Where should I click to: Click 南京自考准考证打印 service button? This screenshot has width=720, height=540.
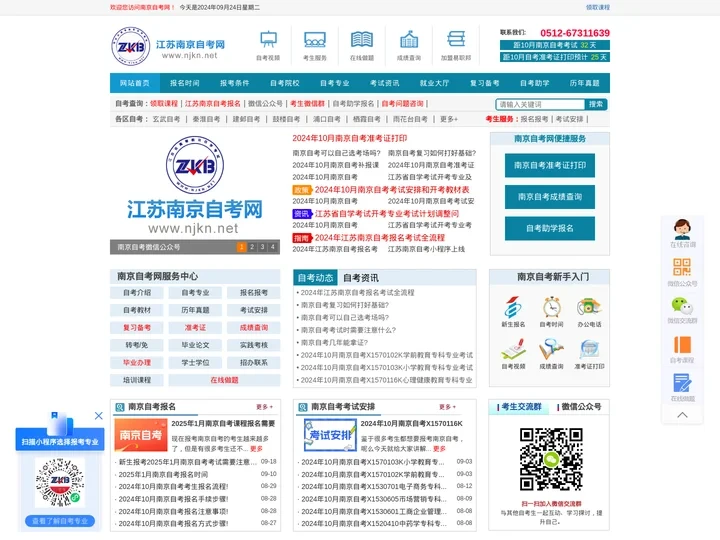[x=550, y=165]
